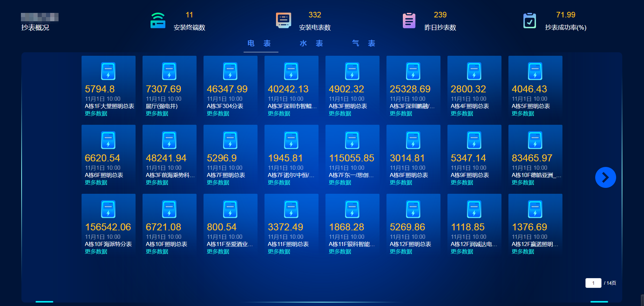
Task: Click the reading value 5347.14
Action: (468, 158)
